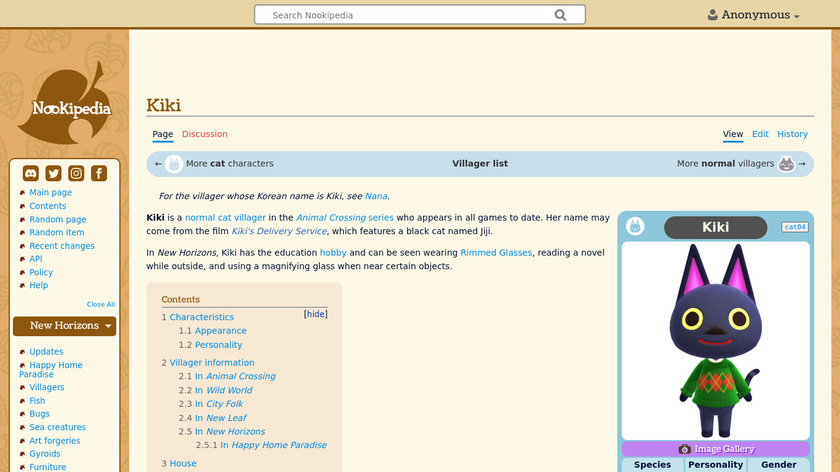The height and width of the screenshot is (472, 840).
Task: Follow the Kiki's Delivery Service link
Action: click(x=279, y=231)
